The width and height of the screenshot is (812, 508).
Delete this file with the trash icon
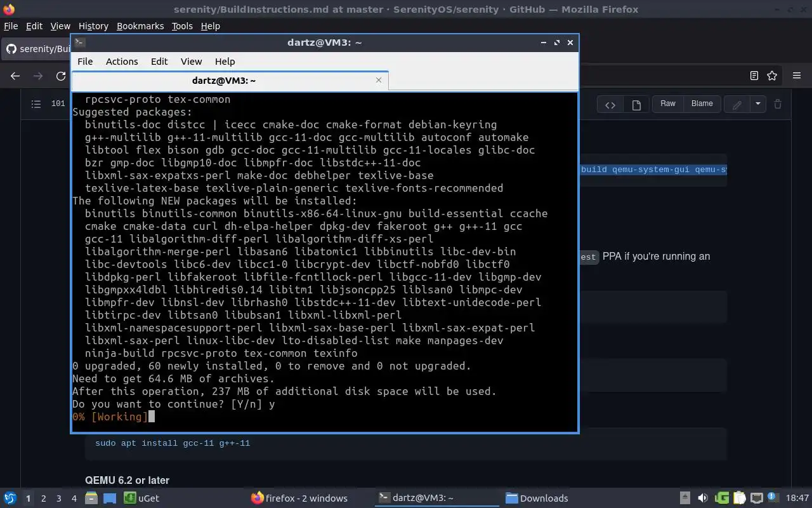pyautogui.click(x=778, y=104)
